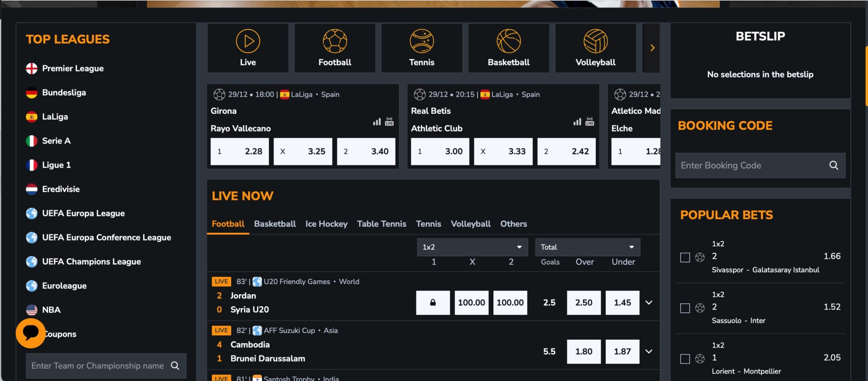
Task: Switch to the Football live tab
Action: tap(228, 224)
